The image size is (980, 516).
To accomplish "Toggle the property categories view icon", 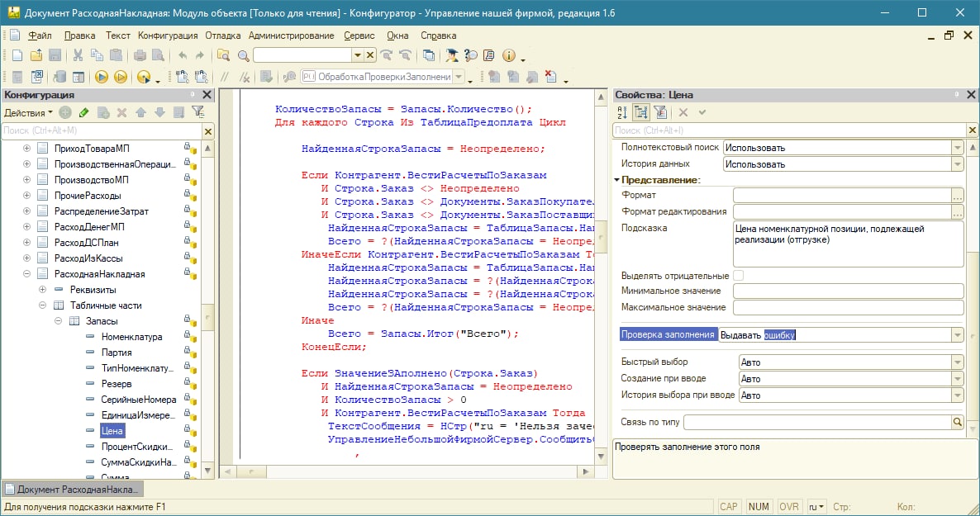I will pos(641,112).
